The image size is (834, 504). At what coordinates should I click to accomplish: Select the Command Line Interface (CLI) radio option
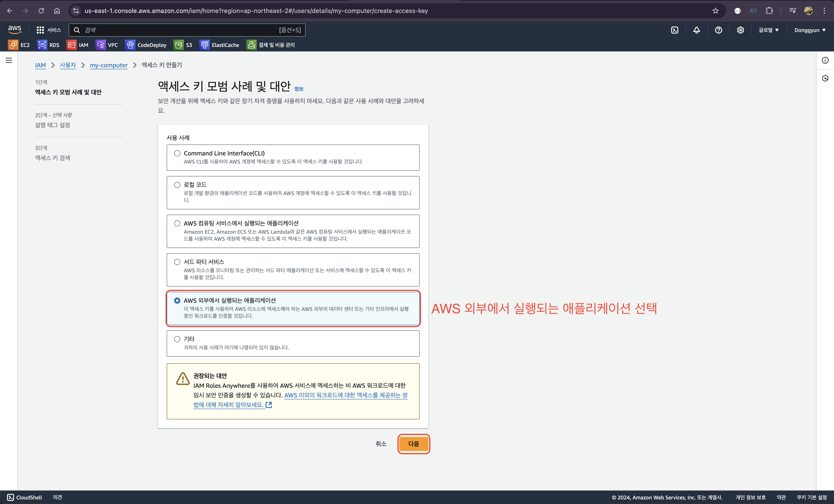click(x=177, y=153)
